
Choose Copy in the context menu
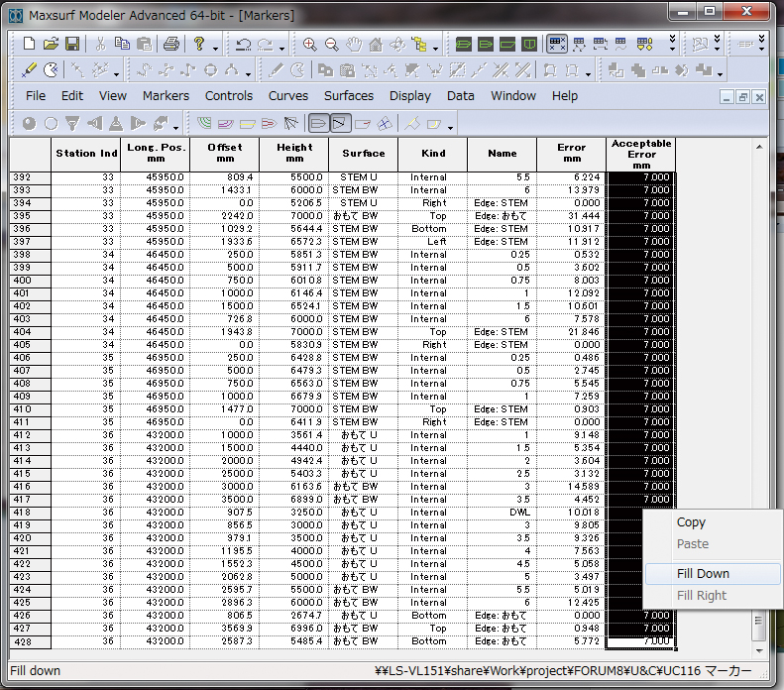(713, 522)
